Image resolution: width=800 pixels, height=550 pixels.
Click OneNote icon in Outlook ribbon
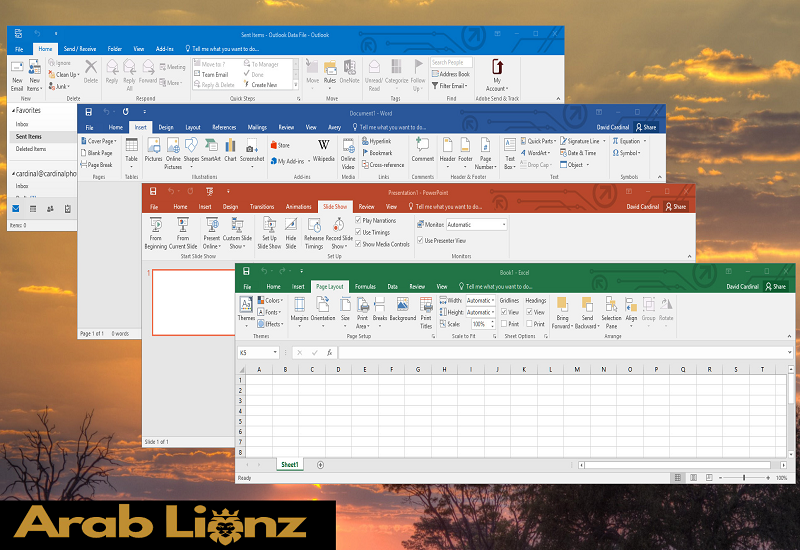pyautogui.click(x=349, y=72)
